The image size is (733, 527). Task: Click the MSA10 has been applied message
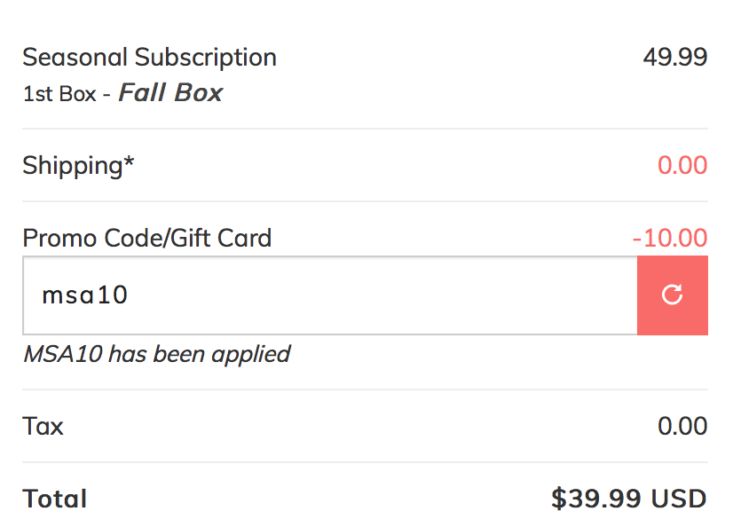tap(157, 354)
